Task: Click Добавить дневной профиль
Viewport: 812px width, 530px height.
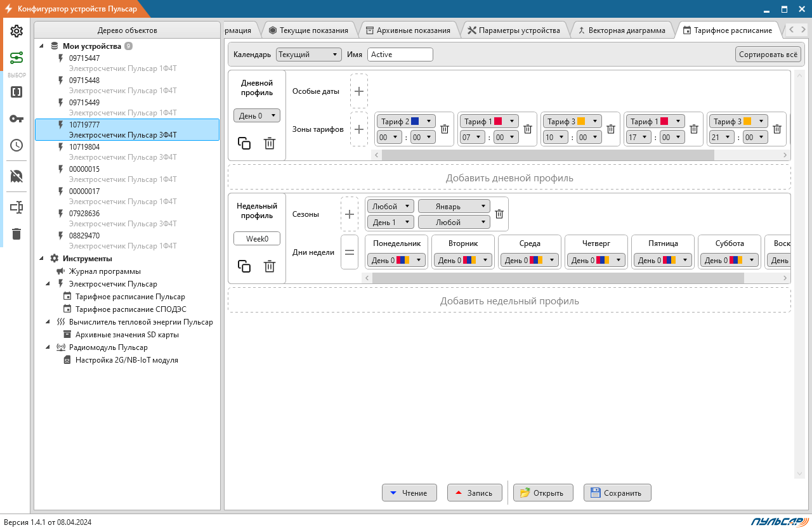Action: click(x=509, y=178)
